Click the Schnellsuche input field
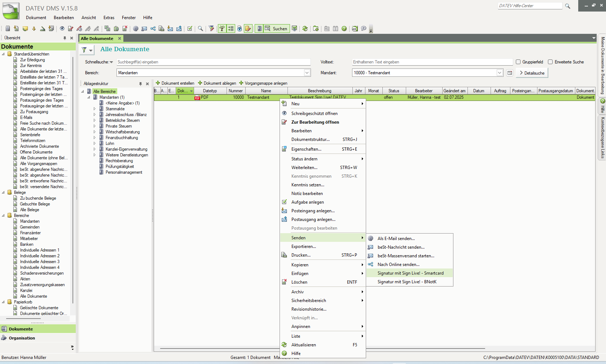Image resolution: width=606 pixels, height=364 pixels. click(x=213, y=62)
